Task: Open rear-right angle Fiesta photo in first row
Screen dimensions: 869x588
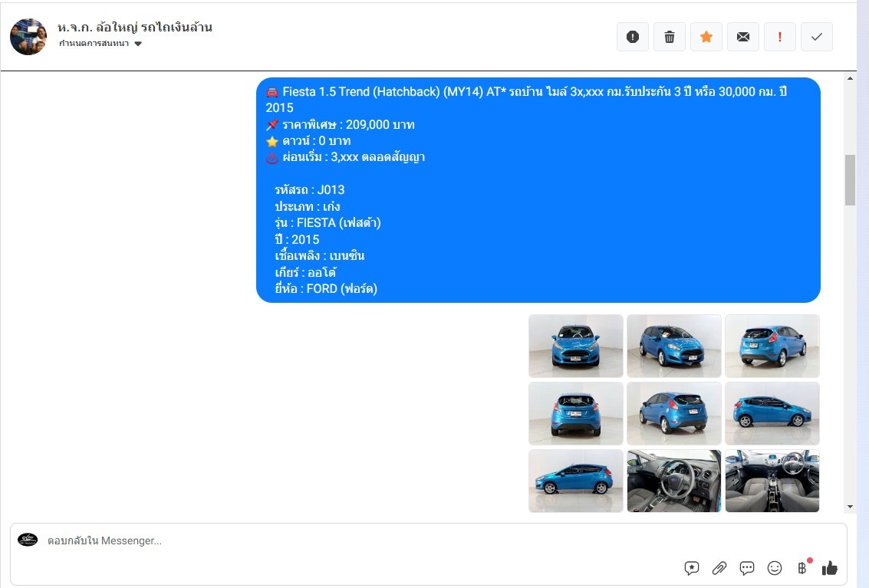Action: coord(772,346)
